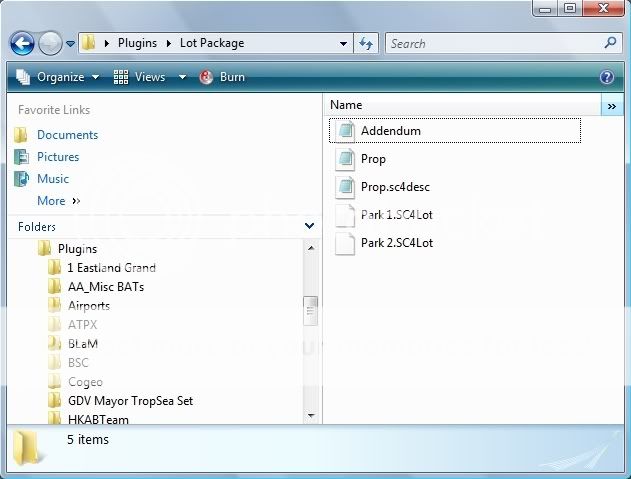This screenshot has width=631, height=479.
Task: Click the Organize stacked pages icon
Action: click(x=23, y=77)
